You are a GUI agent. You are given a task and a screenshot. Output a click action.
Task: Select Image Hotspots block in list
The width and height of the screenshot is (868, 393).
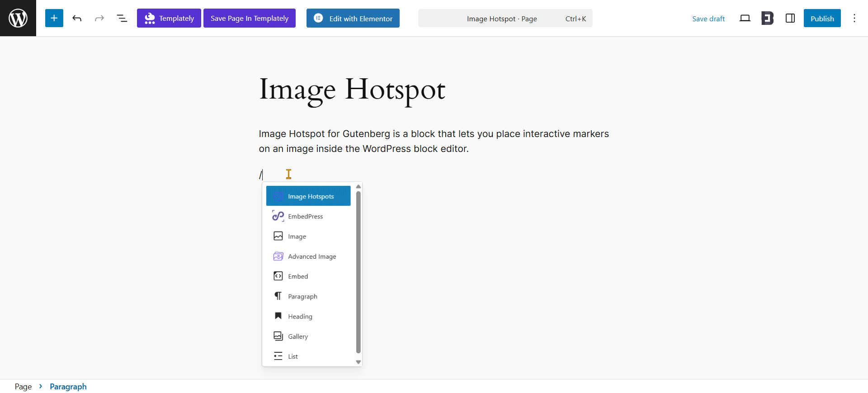308,196
